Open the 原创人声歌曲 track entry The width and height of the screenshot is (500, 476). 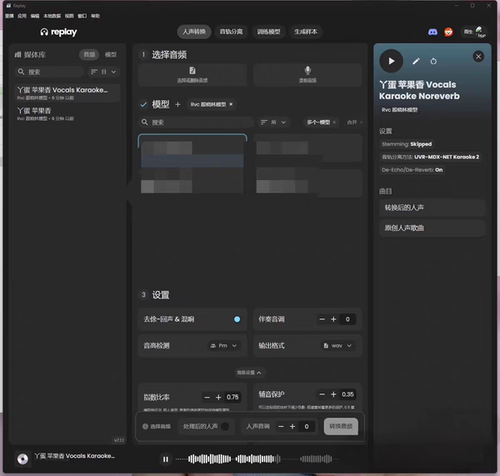click(x=432, y=228)
